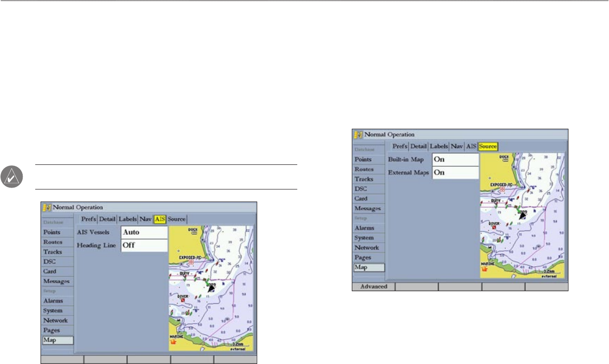Click the black boat position arrow on Source map
Viewport: 609px width, 364px height.
(x=522, y=216)
